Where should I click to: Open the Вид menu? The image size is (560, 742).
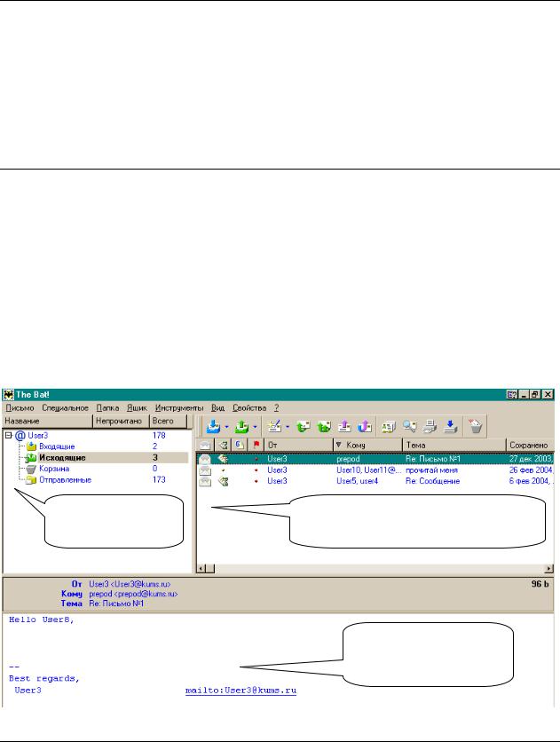click(217, 408)
